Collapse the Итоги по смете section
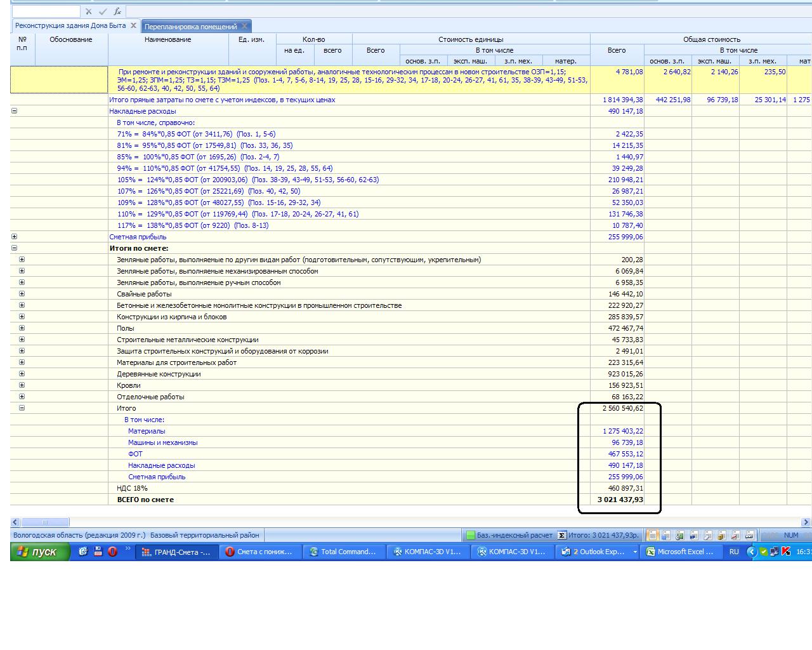The image size is (812, 650). tap(14, 248)
